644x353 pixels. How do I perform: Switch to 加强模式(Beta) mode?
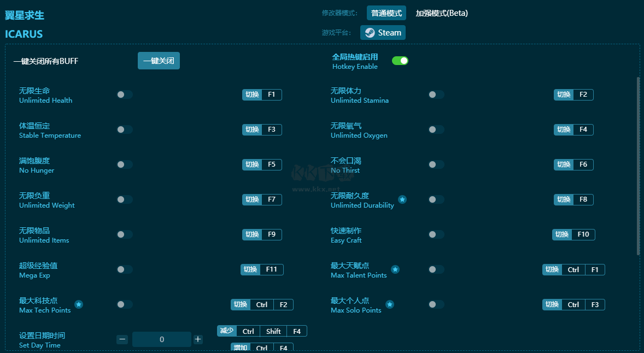pos(442,13)
